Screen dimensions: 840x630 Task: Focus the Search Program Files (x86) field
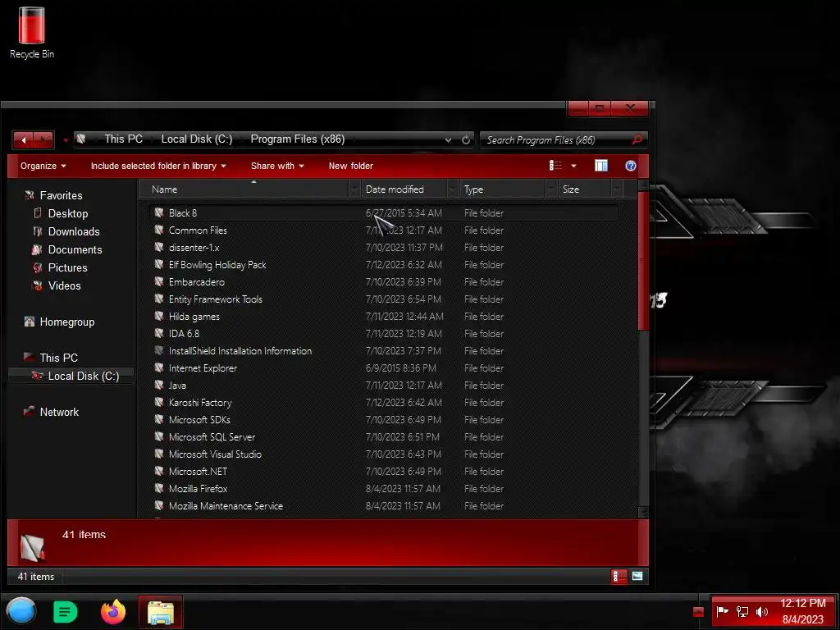click(x=556, y=139)
